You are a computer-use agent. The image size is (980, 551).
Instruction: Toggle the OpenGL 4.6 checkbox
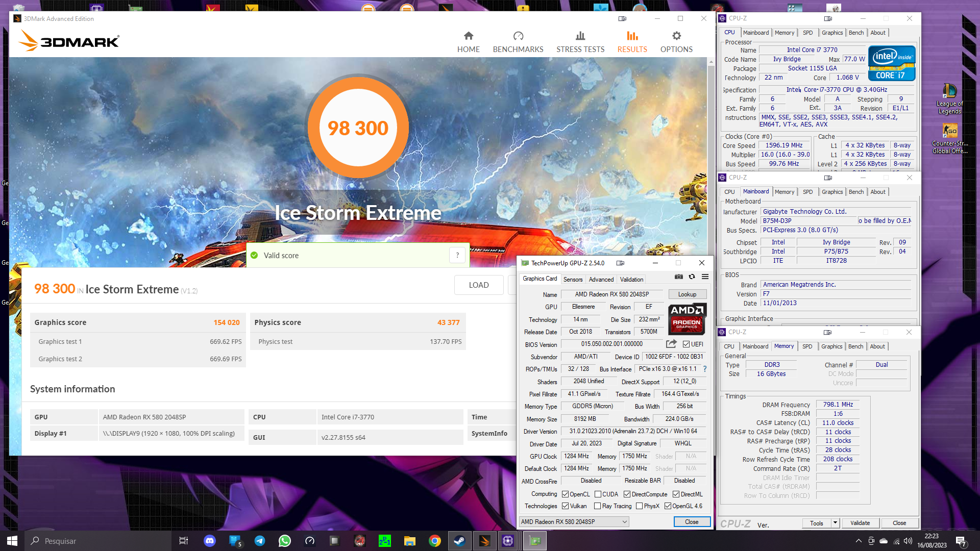[x=668, y=506]
